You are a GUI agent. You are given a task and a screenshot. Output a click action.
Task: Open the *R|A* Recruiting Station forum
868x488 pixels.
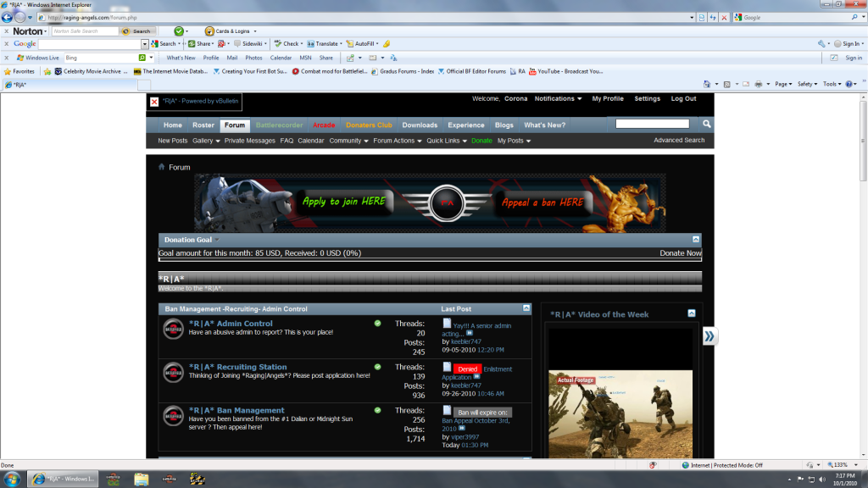click(x=237, y=367)
